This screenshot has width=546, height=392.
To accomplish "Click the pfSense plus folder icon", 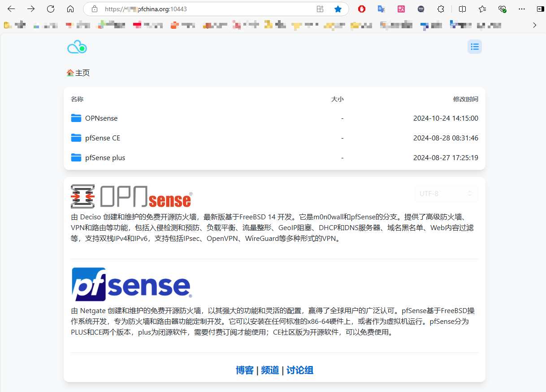I will pyautogui.click(x=76, y=158).
